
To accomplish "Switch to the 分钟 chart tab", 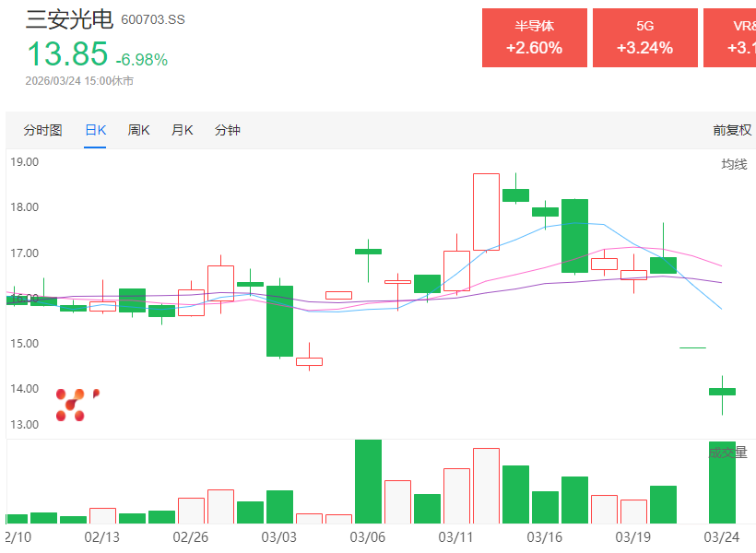I will pos(227,130).
